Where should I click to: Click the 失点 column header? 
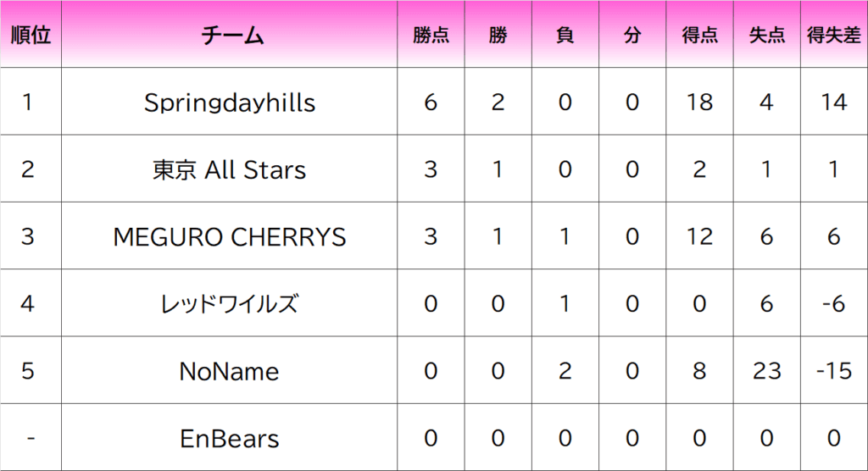click(766, 35)
